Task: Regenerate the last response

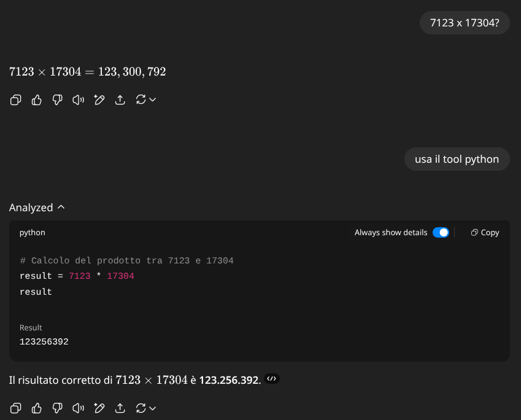Action: (141, 408)
